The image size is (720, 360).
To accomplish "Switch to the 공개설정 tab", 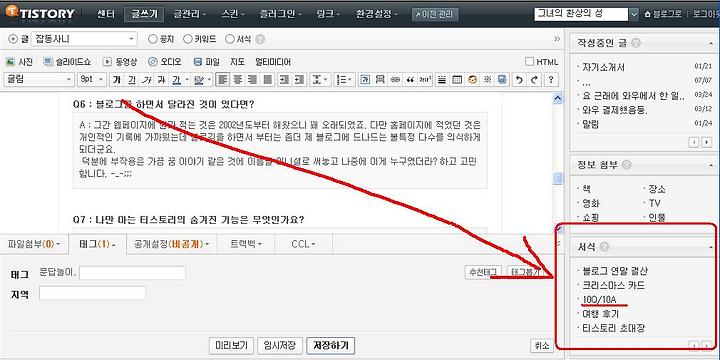I will (172, 244).
